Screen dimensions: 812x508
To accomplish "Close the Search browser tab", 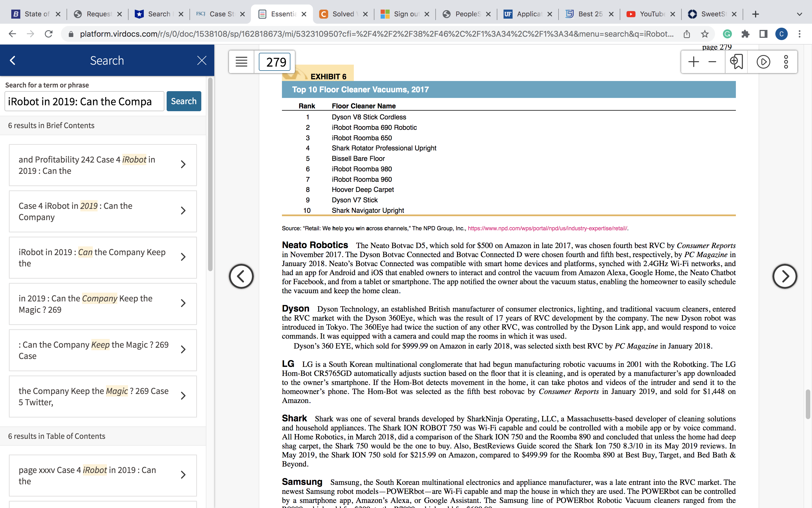I will tap(181, 14).
